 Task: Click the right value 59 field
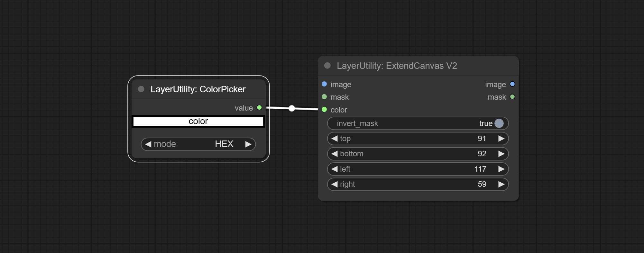coord(418,184)
